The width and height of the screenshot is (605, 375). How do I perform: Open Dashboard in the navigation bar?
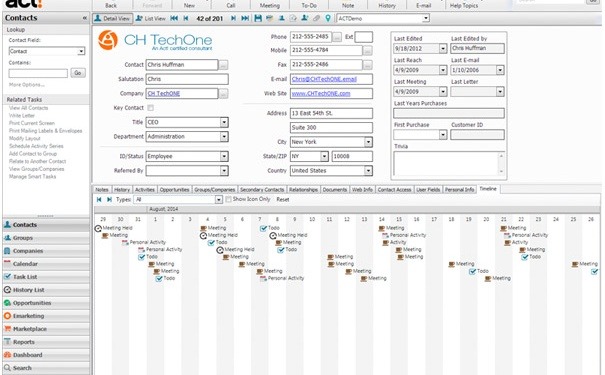click(x=46, y=355)
